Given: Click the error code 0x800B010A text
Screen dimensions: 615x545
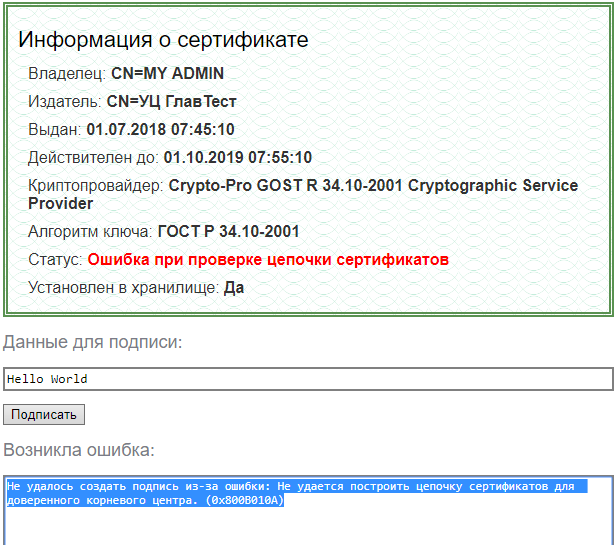Looking at the screenshot, I should click(245, 500).
